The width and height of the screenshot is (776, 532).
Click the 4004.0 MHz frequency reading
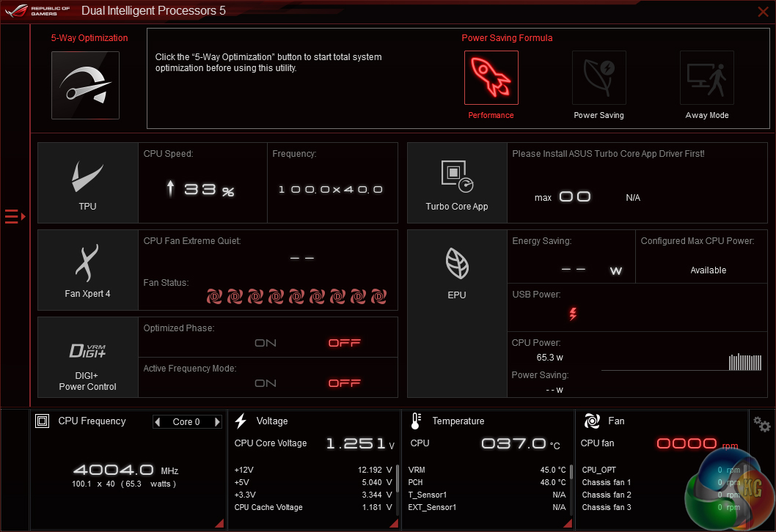click(125, 470)
